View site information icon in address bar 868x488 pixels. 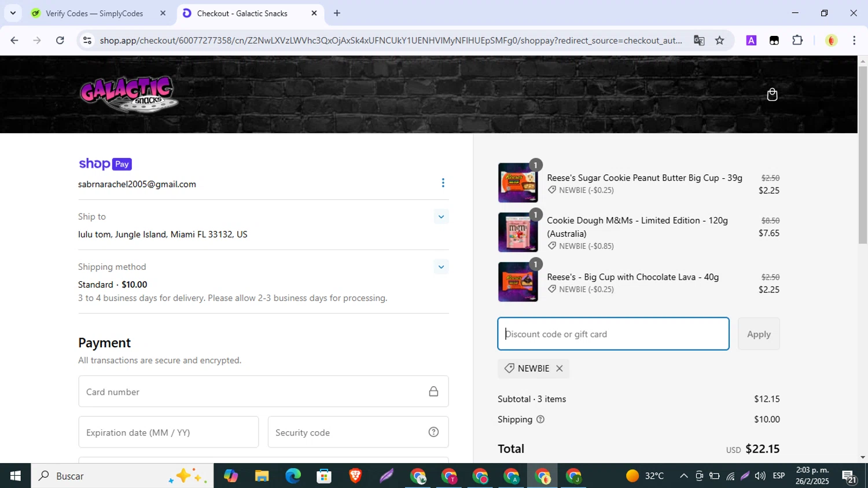pyautogui.click(x=87, y=41)
